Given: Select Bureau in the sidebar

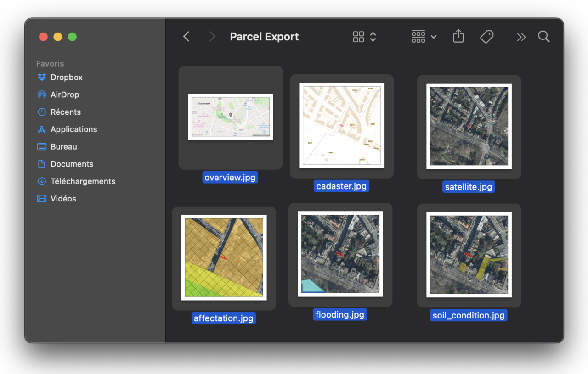Looking at the screenshot, I should click(63, 146).
